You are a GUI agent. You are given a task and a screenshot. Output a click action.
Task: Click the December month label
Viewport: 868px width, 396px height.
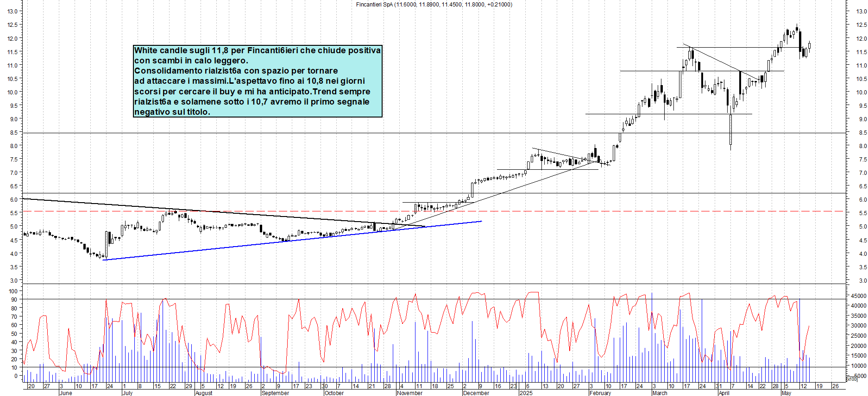click(476, 393)
